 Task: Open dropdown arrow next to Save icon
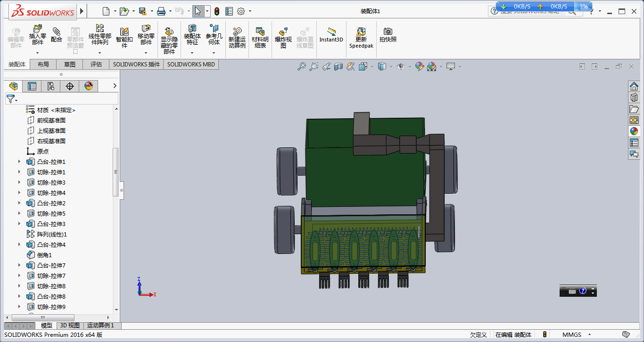152,11
